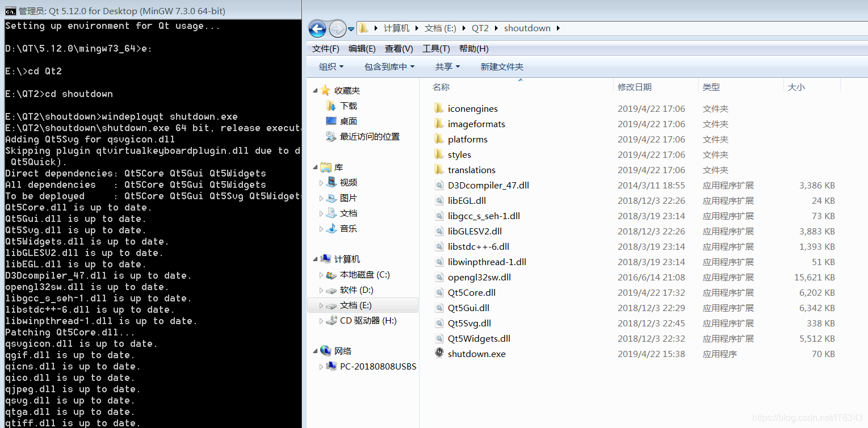Open the 编辑(E) menu
The width and height of the screenshot is (868, 428).
click(362, 49)
